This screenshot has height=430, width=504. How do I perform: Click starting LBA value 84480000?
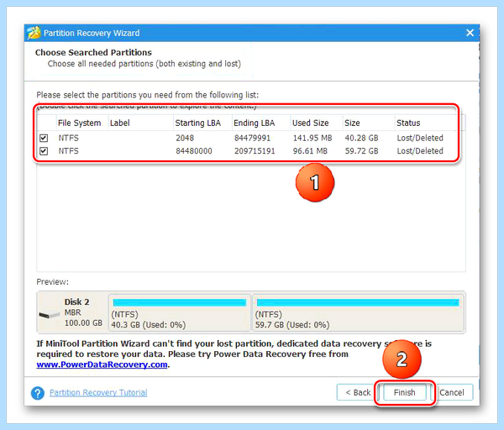tap(194, 151)
